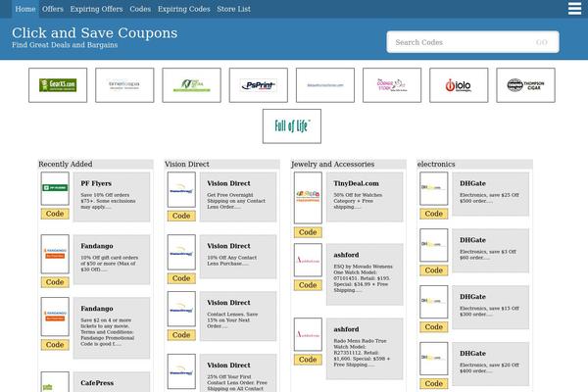588x392 pixels.
Task: Open the green leaf store logo tile
Action: pos(192,85)
